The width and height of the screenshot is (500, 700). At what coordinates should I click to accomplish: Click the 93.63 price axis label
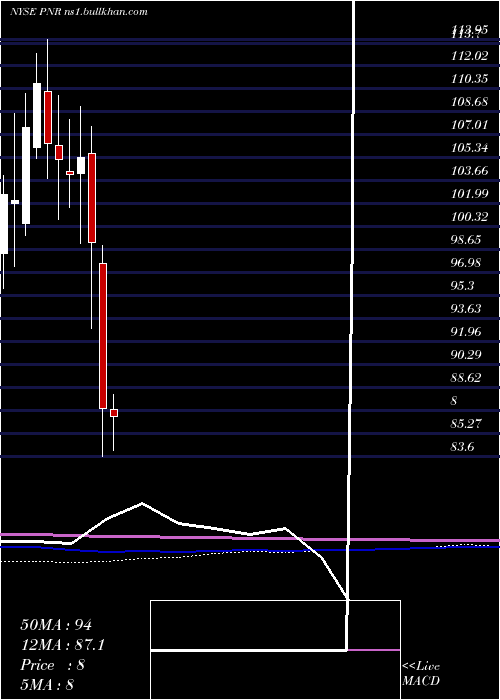(x=467, y=308)
